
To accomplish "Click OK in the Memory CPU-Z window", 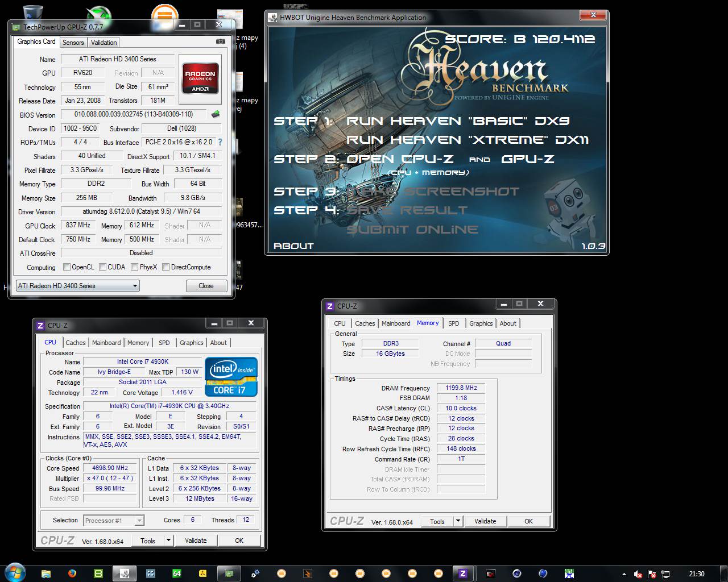I will [528, 521].
